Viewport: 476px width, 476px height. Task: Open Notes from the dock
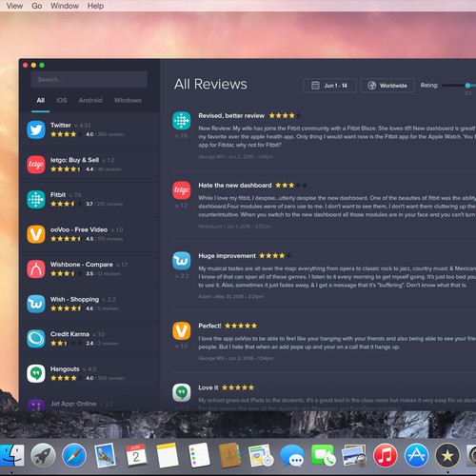tap(168, 455)
